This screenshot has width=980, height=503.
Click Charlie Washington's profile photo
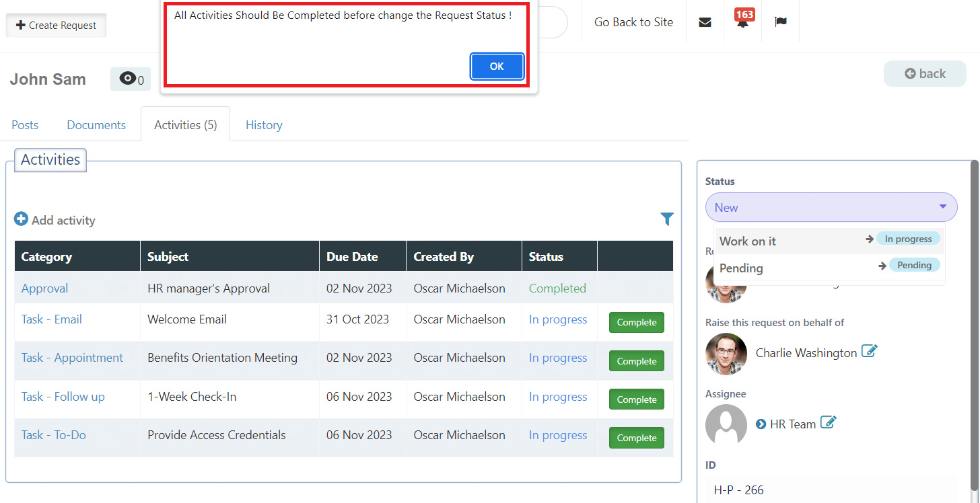tap(726, 354)
